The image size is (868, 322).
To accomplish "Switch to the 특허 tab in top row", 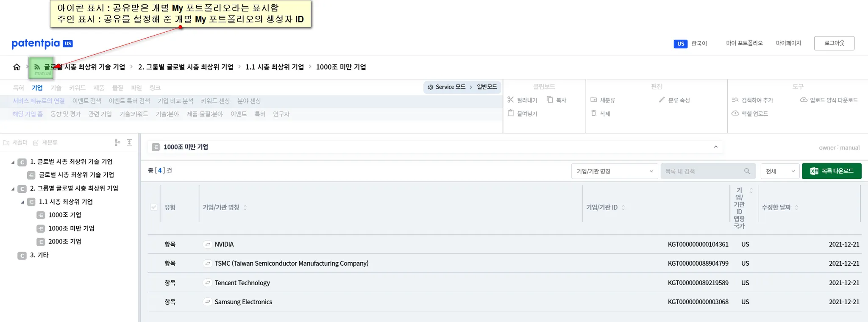I will pyautogui.click(x=18, y=88).
